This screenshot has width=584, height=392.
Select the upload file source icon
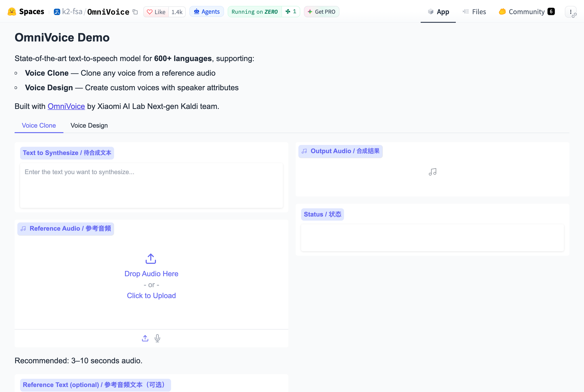pyautogui.click(x=145, y=338)
